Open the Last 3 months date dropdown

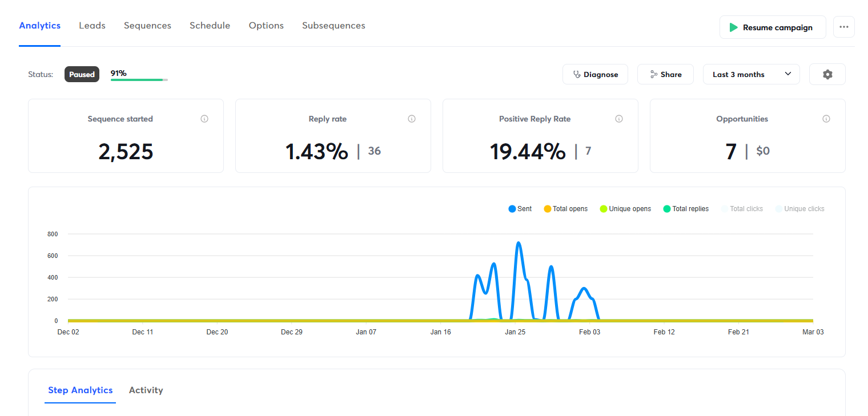click(x=751, y=74)
